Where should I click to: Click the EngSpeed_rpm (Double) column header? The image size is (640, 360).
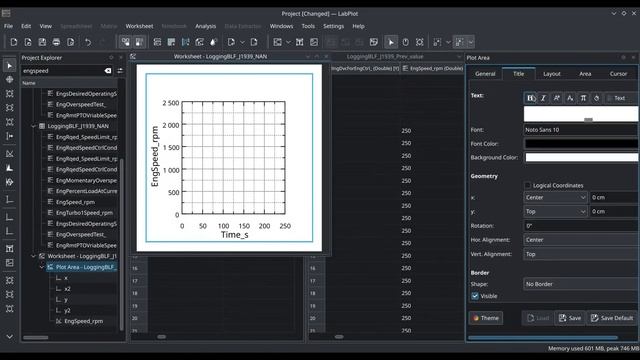(x=433, y=69)
